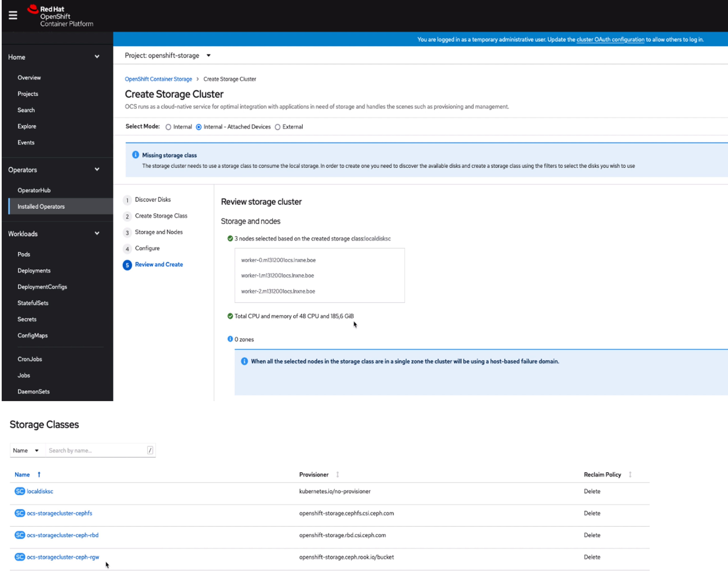728x581 pixels.
Task: Open StatefulSets under Workloads
Action: 33,303
